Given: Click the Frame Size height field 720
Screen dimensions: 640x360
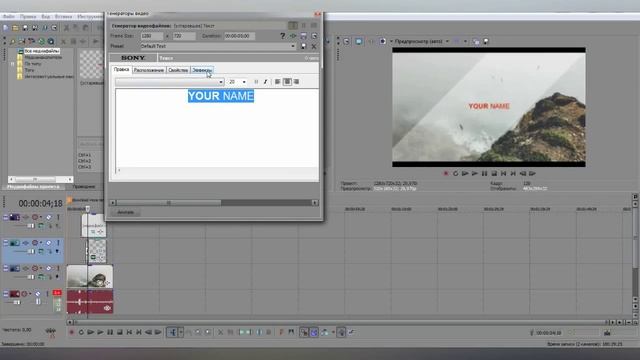Looking at the screenshot, I should pyautogui.click(x=184, y=36).
